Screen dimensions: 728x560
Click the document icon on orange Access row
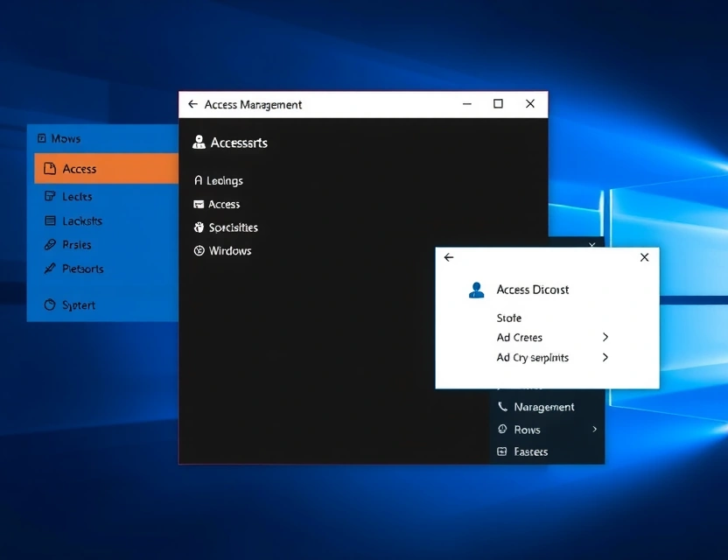click(50, 168)
